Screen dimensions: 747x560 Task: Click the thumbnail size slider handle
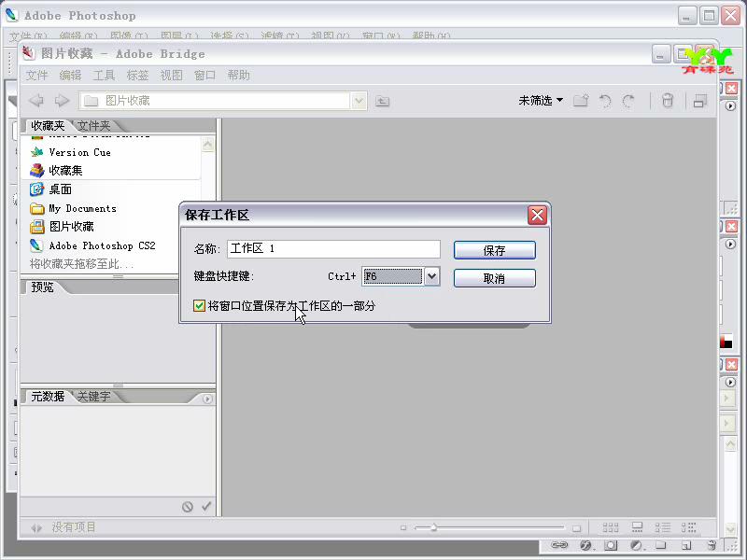point(433,527)
